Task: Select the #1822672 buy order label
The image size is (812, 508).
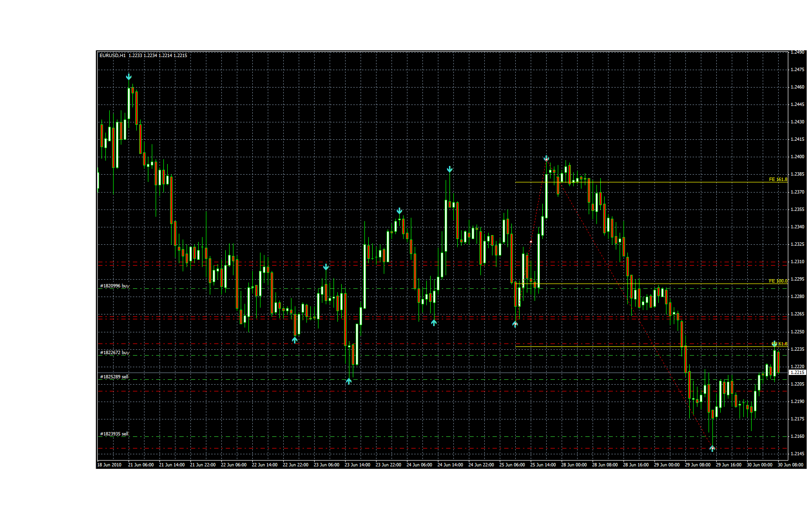Action: [115, 353]
